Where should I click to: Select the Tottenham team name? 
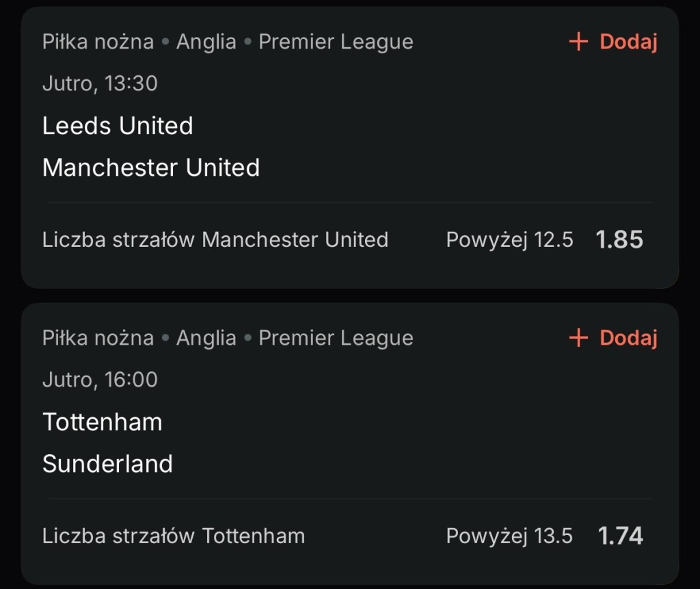[103, 422]
